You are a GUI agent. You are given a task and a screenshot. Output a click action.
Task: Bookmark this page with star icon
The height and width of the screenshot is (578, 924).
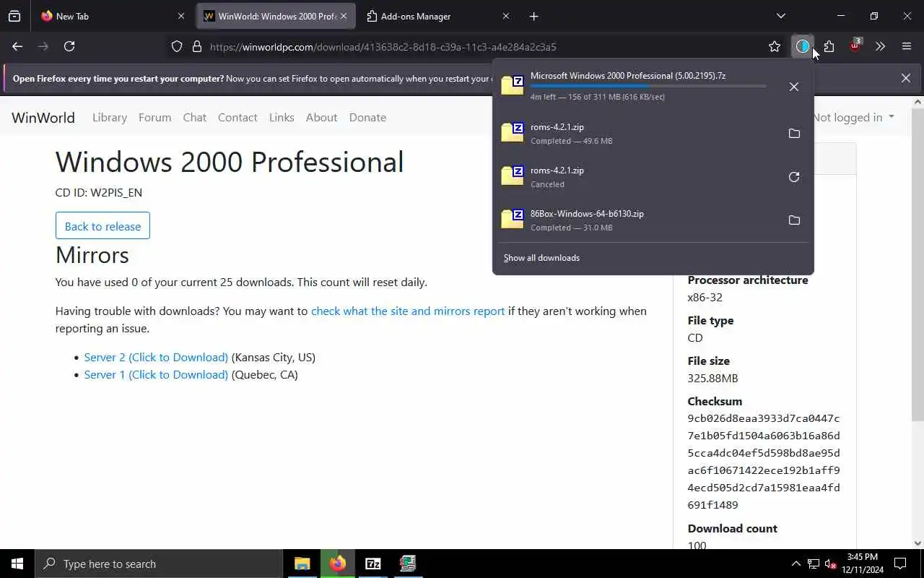click(x=775, y=47)
